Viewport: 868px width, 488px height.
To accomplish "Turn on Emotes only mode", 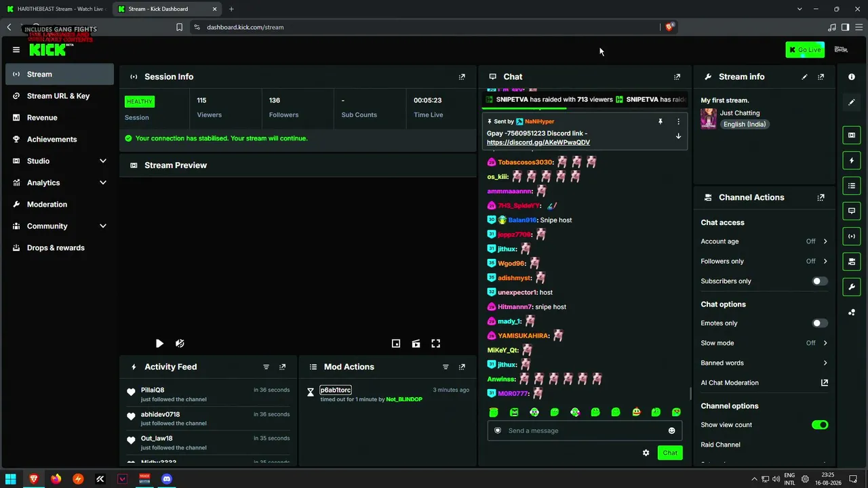I will [x=820, y=323].
